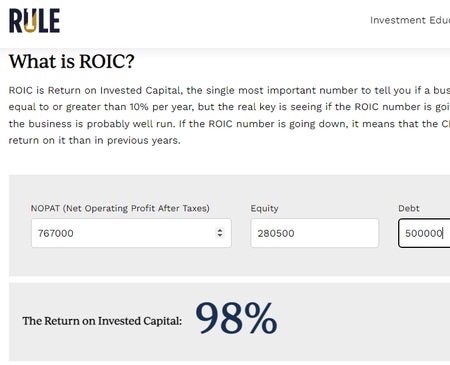Increase NOPAT using the up stepper arrow
Viewport: 450px width, 365px height.
220,230
